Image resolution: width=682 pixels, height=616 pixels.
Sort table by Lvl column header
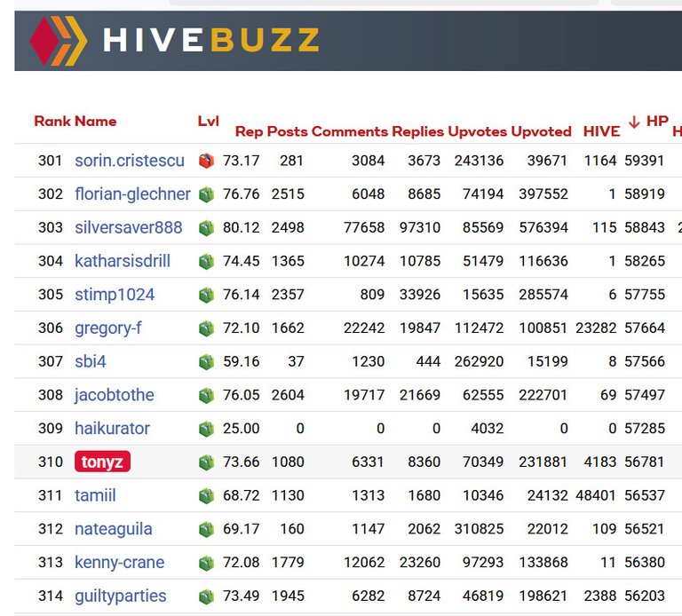pyautogui.click(x=209, y=122)
